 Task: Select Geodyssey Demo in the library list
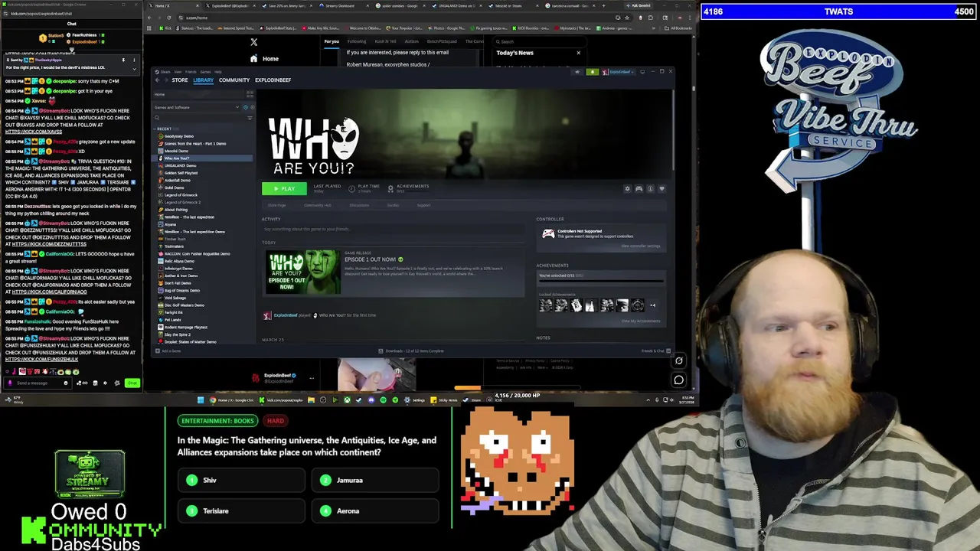[x=178, y=136]
